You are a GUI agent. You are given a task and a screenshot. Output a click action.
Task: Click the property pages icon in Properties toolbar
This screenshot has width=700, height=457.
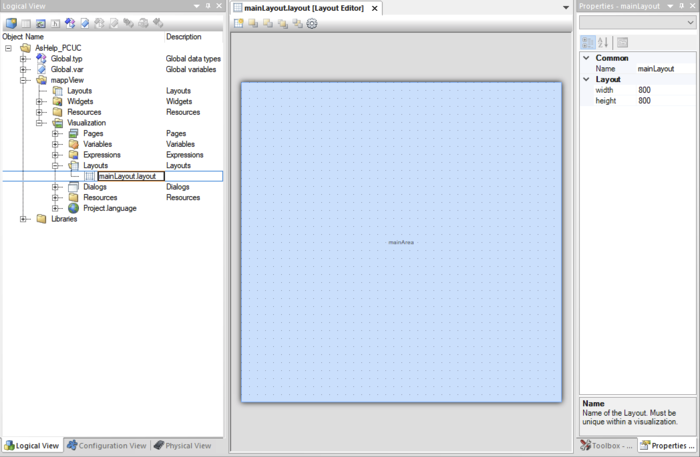pos(622,42)
